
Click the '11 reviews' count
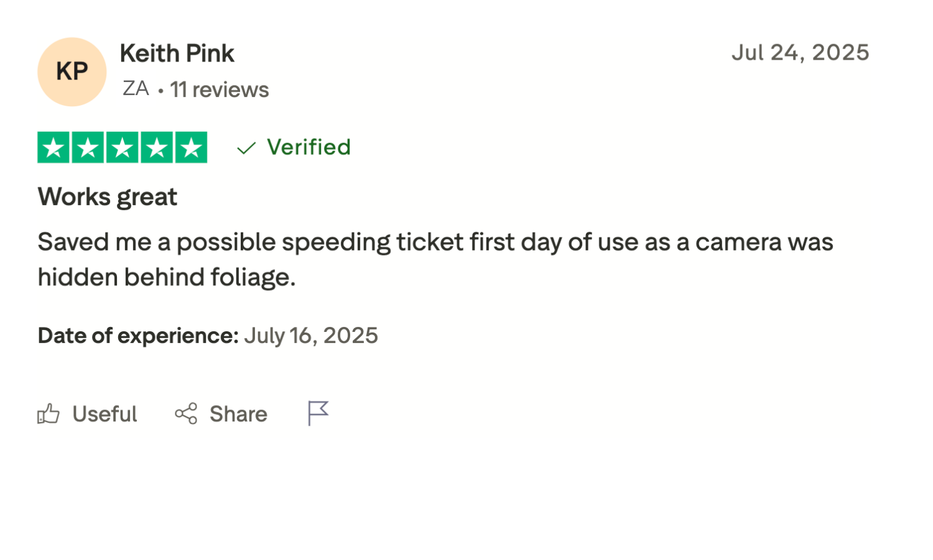tap(220, 90)
